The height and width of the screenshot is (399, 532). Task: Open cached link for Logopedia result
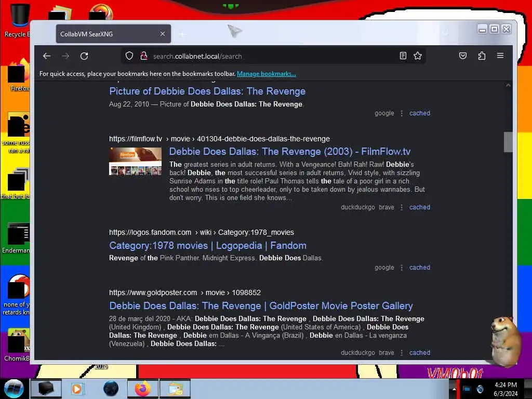point(420,268)
